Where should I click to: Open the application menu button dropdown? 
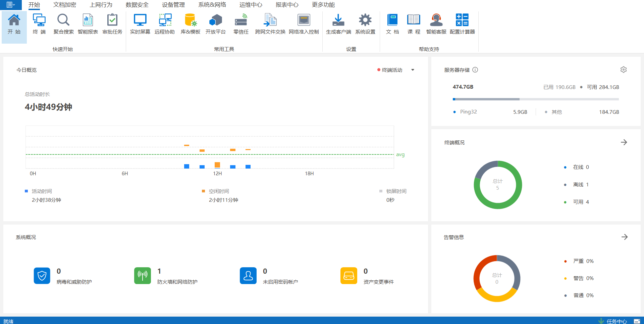(x=11, y=5)
